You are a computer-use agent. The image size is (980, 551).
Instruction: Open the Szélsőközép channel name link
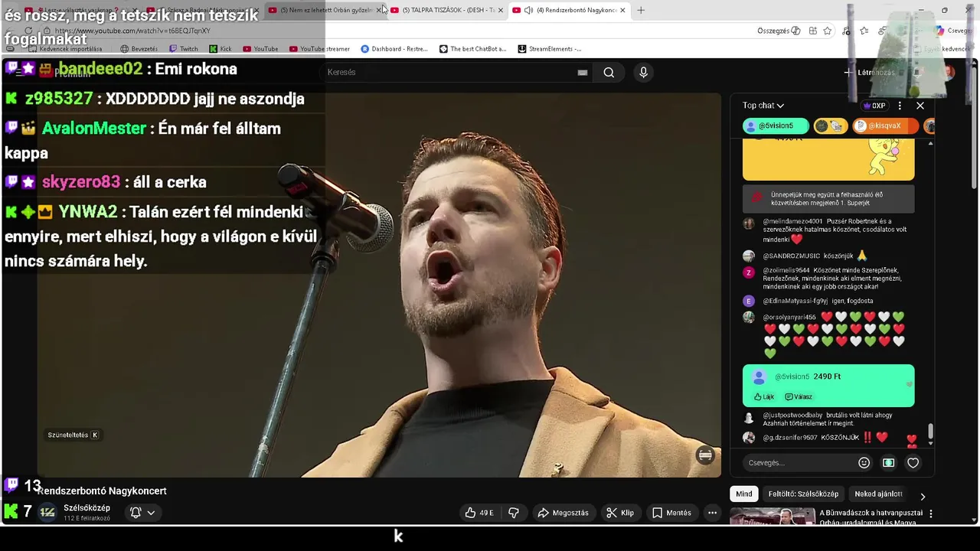pos(87,508)
